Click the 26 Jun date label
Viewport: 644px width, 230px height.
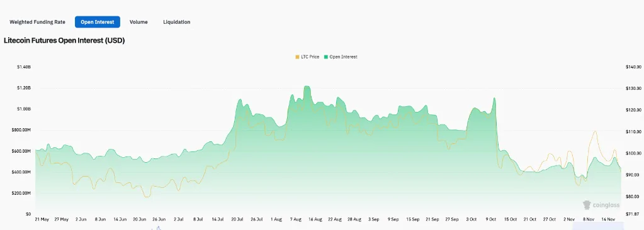[159, 219]
